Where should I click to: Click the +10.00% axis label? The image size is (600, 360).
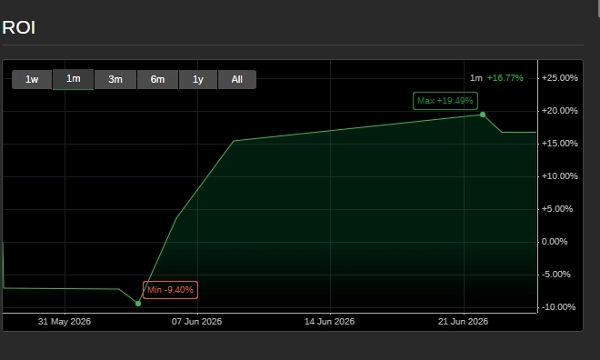(559, 176)
